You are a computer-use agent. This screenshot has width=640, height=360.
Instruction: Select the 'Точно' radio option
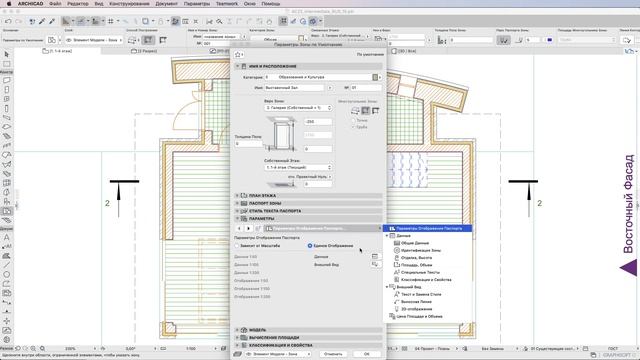point(353,120)
